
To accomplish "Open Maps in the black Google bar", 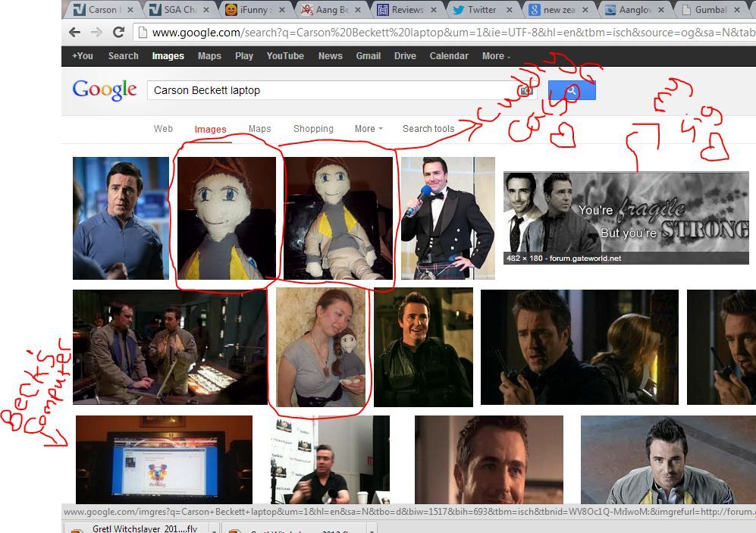I will tap(210, 56).
